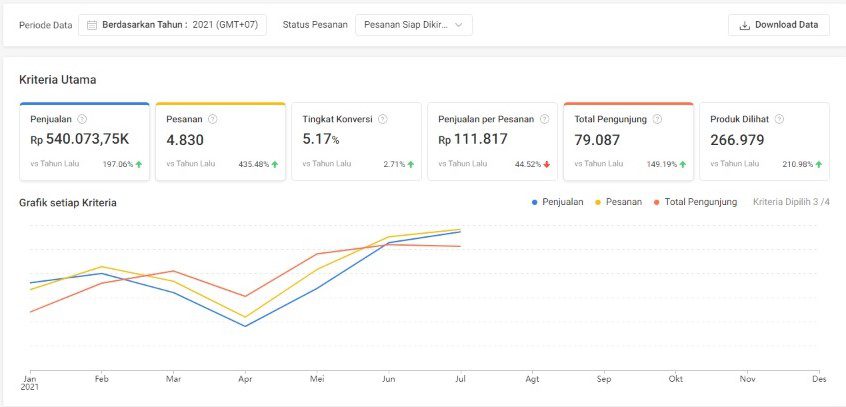Click the Sep axis label on chart

(x=604, y=379)
